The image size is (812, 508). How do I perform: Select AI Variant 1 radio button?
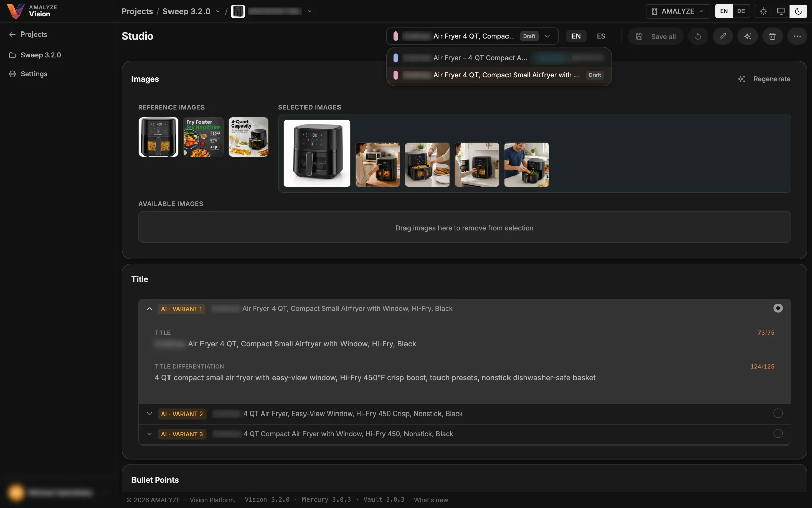click(778, 308)
